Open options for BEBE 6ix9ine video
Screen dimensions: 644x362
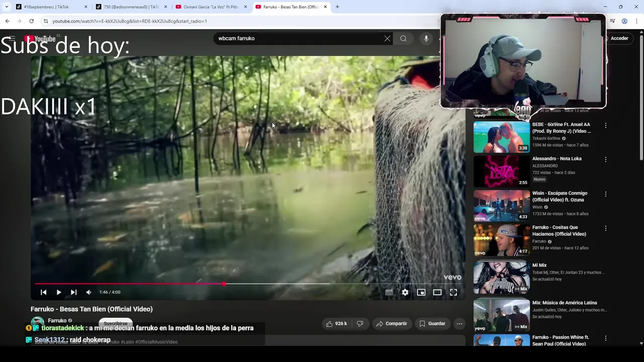tap(606, 125)
